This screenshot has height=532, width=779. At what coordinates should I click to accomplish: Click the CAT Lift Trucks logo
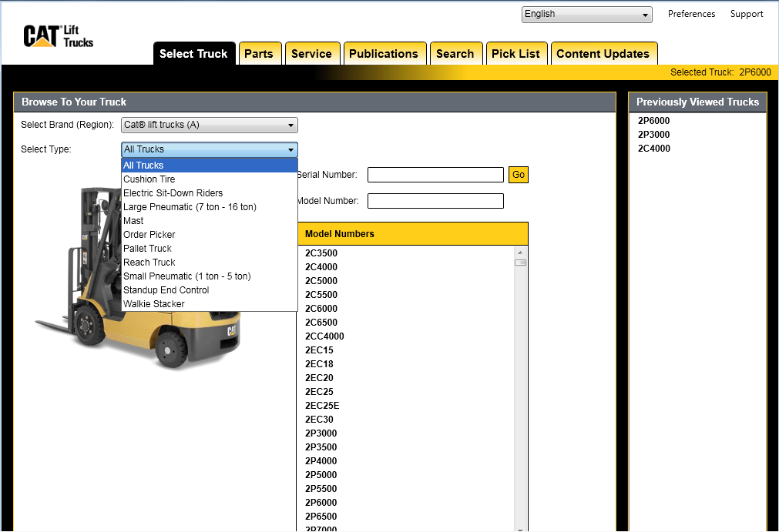[58, 35]
